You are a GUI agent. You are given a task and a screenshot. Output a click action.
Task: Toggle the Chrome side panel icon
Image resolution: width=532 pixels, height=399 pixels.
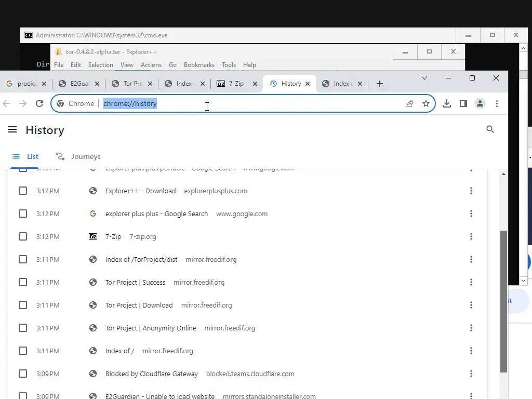coord(463,103)
